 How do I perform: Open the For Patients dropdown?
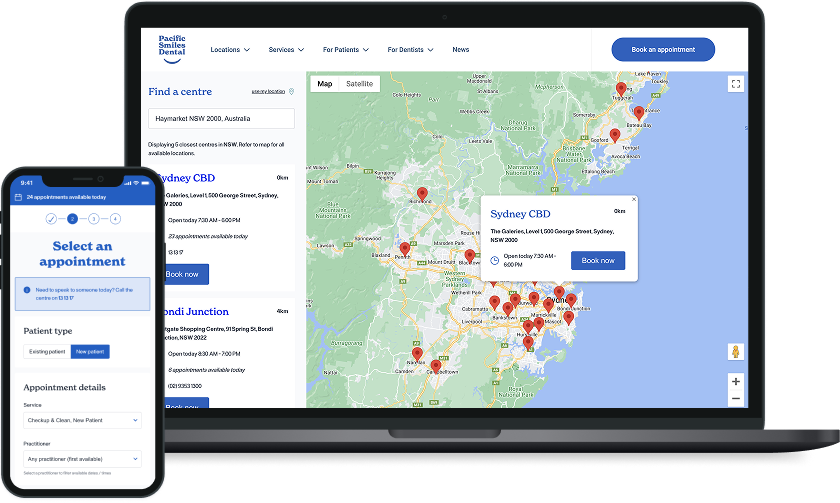(346, 50)
